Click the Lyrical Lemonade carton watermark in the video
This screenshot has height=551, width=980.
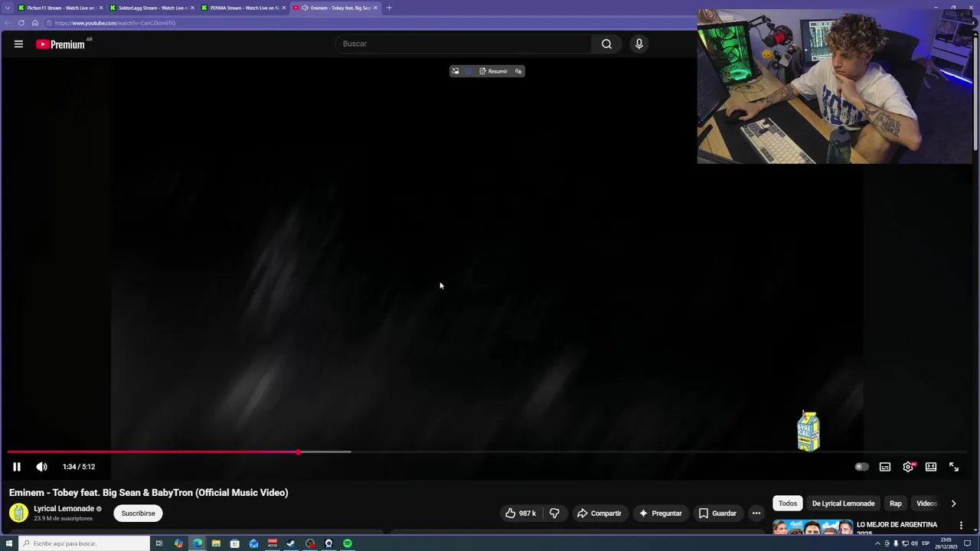pos(808,431)
